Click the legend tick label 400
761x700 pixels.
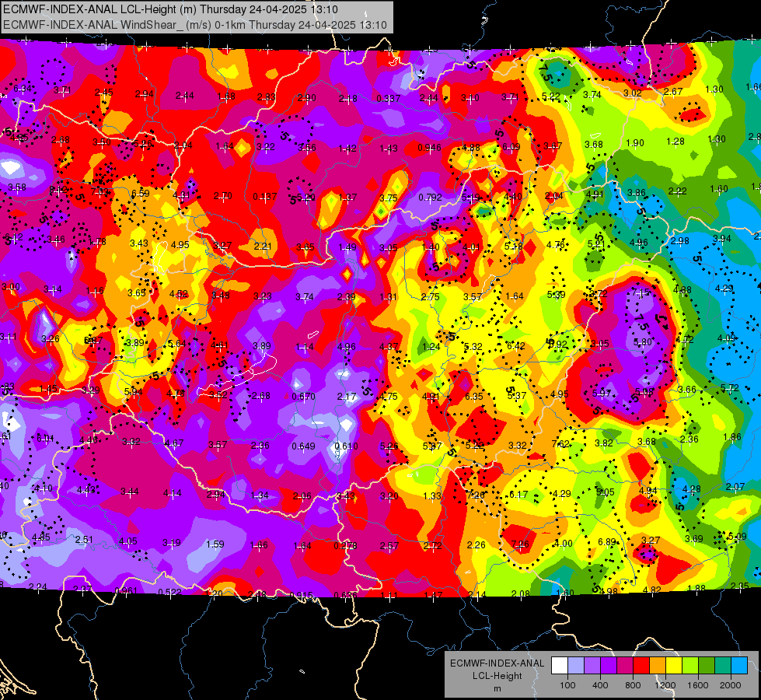click(600, 685)
